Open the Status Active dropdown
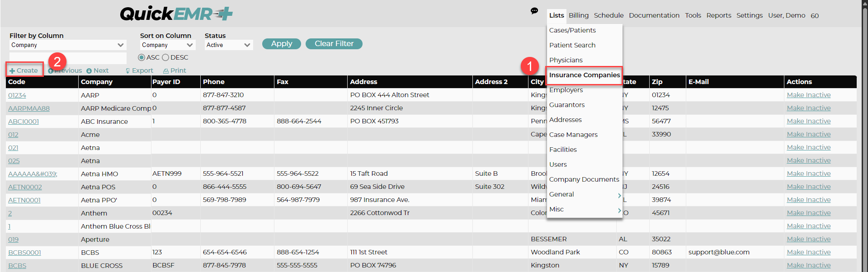868x272 pixels. pos(228,45)
